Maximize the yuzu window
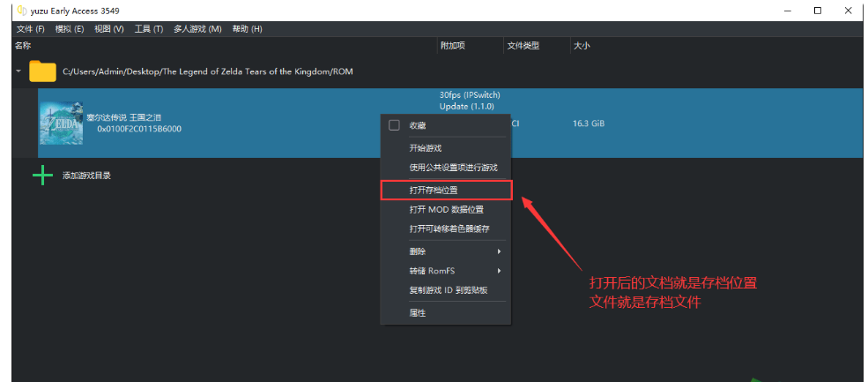The width and height of the screenshot is (868, 382). pos(818,11)
